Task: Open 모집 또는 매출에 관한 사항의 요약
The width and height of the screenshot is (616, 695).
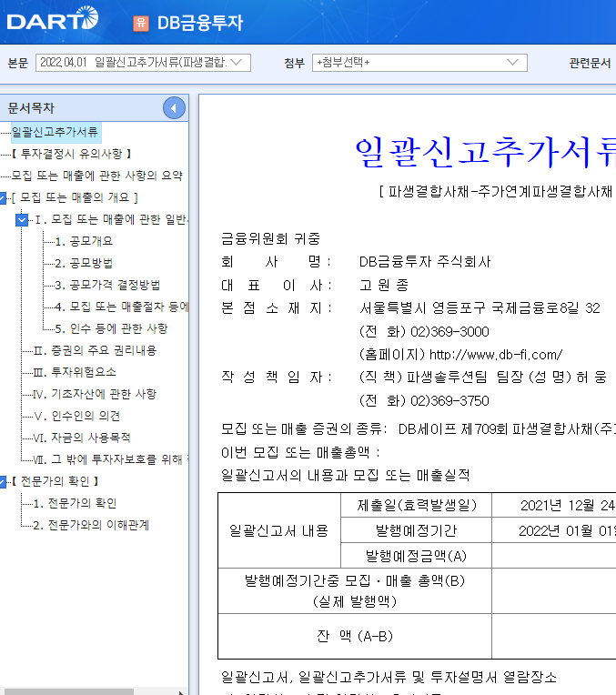Action: [96, 176]
